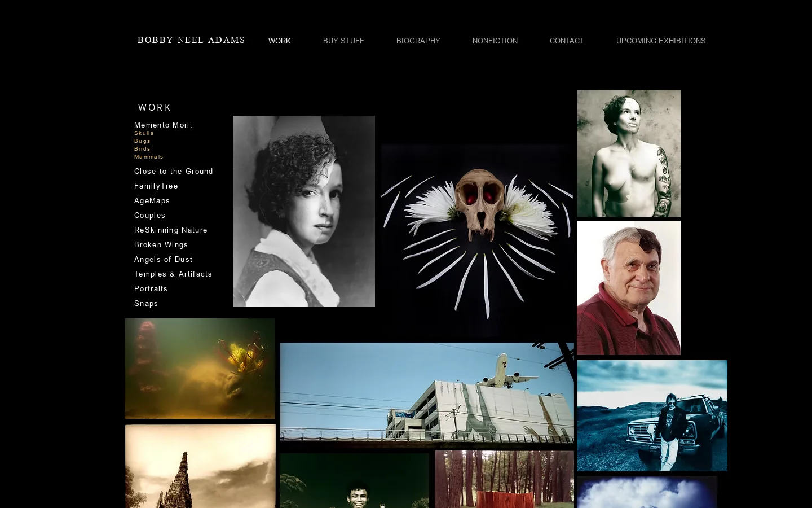This screenshot has height=508, width=812.
Task: Open the NONFICTION page
Action: coord(495,41)
